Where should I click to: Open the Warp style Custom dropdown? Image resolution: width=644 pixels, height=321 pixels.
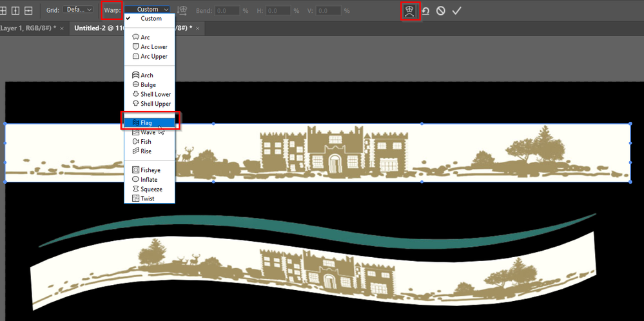[148, 9]
